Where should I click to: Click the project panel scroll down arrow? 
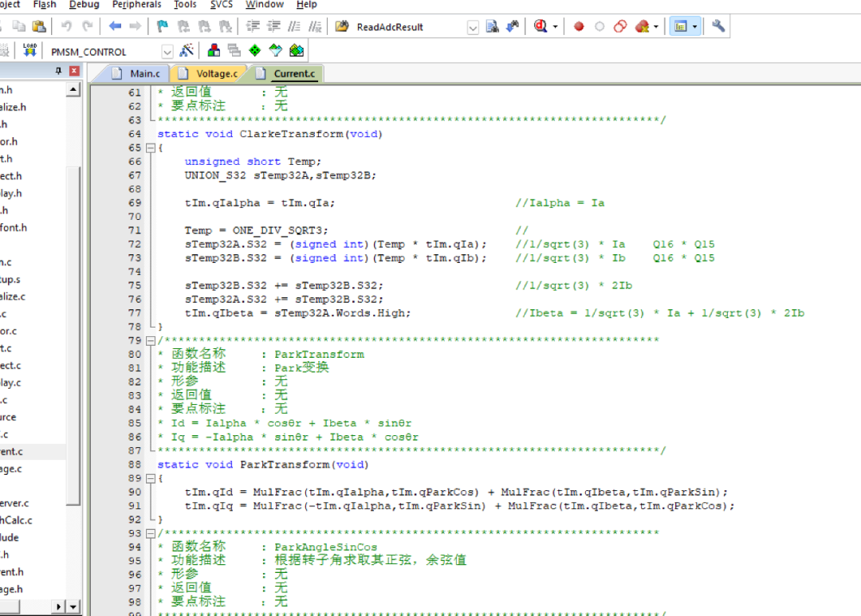coord(73,606)
